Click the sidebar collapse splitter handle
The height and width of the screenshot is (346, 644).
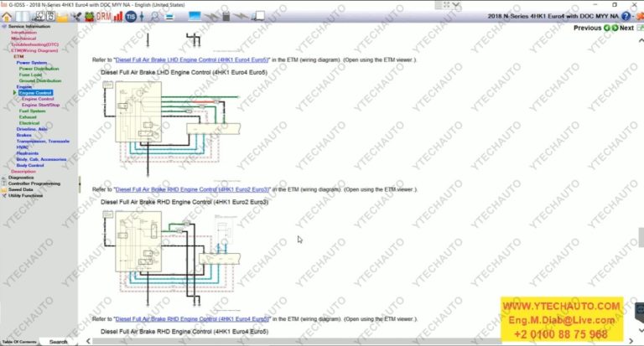pos(80,183)
